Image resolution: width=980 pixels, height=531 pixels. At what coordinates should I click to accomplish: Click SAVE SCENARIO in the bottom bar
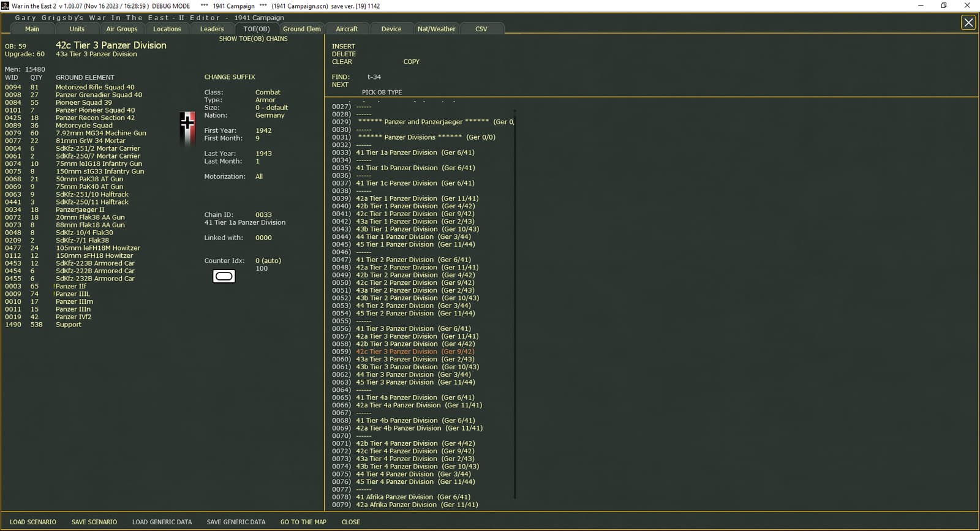(94, 522)
